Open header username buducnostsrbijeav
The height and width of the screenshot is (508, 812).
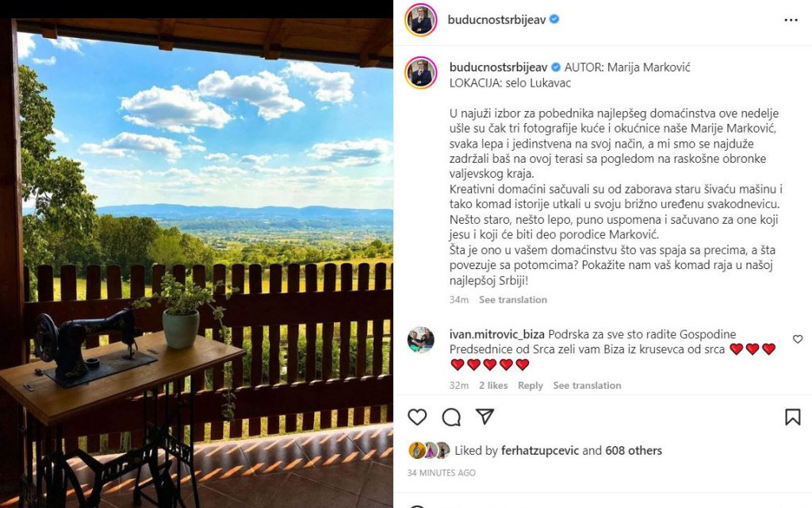[x=496, y=20]
